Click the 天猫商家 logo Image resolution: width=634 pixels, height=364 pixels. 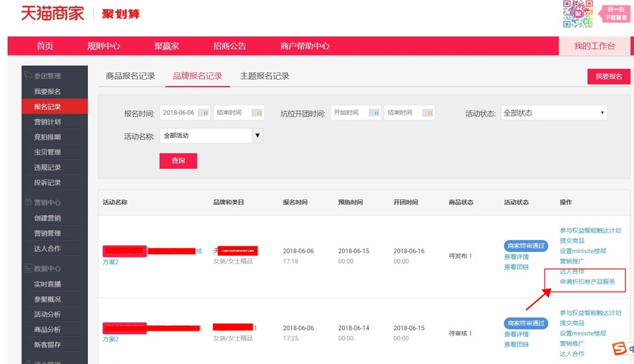point(52,13)
